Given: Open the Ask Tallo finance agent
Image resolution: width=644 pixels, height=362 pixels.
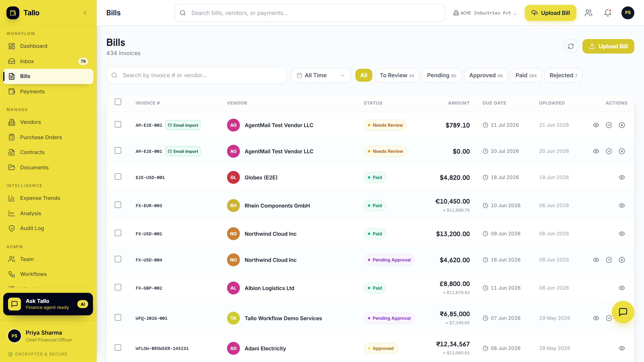Looking at the screenshot, I should (x=48, y=304).
